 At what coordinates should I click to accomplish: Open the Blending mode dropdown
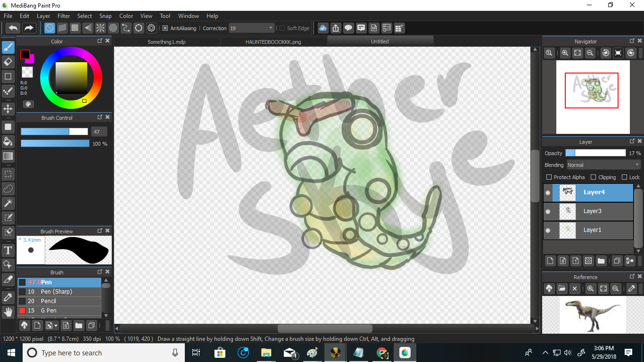pyautogui.click(x=603, y=165)
